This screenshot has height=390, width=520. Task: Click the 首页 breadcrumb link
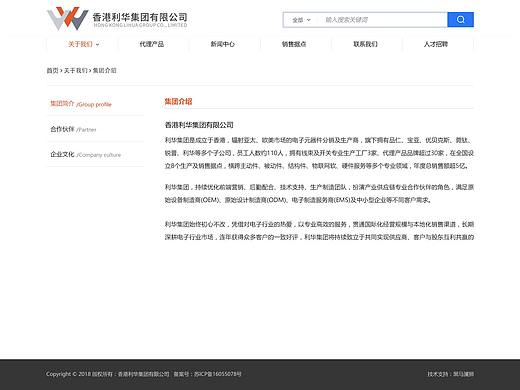coord(52,70)
